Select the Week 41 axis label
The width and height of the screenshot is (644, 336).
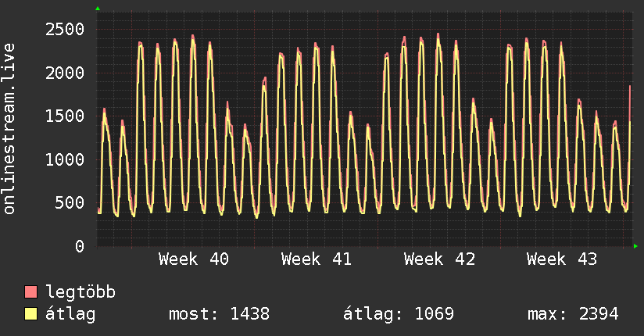pyautogui.click(x=317, y=259)
